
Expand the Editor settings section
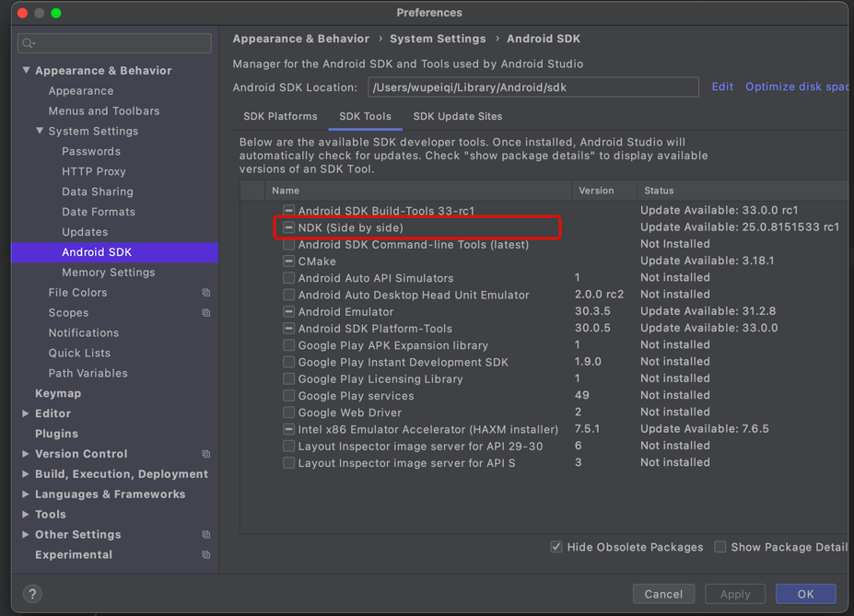pyautogui.click(x=26, y=414)
